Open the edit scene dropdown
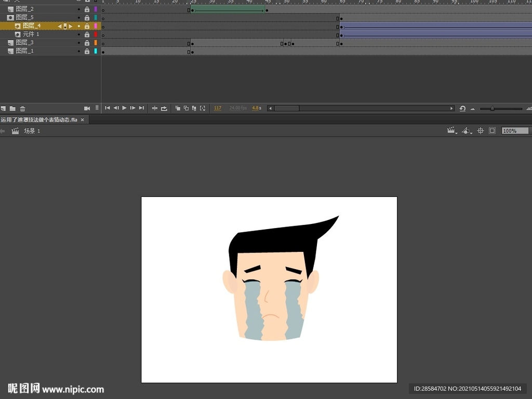Image resolution: width=532 pixels, height=399 pixels. point(452,130)
